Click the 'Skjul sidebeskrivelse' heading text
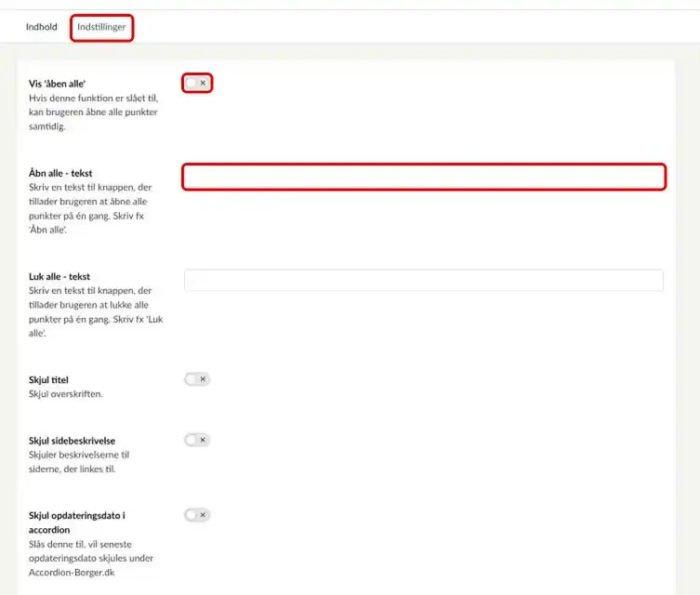The width and height of the screenshot is (700, 595). (72, 441)
